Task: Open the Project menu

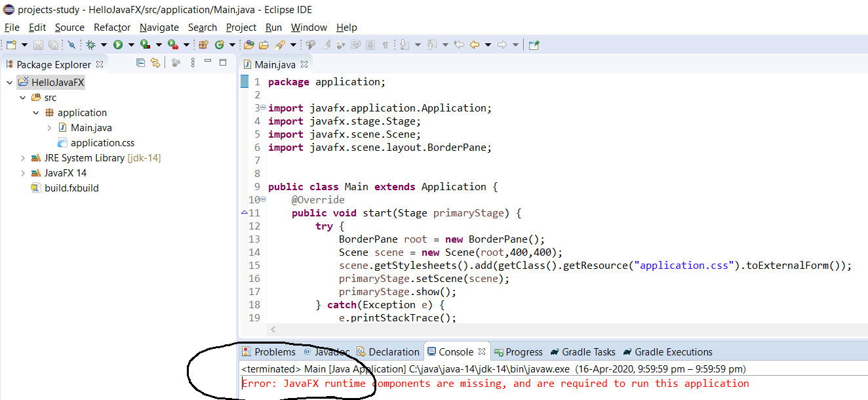Action: 241,28
